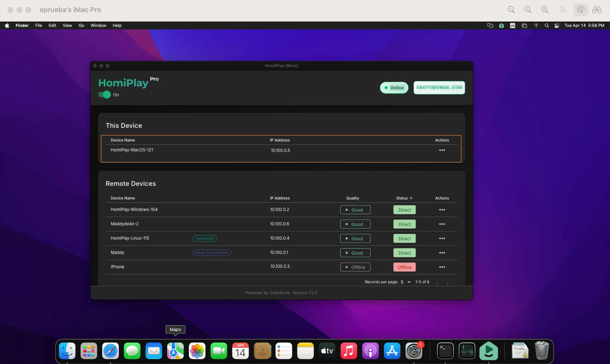
Task: Zoom in using the remote viewer toolbar
Action: pos(545,10)
